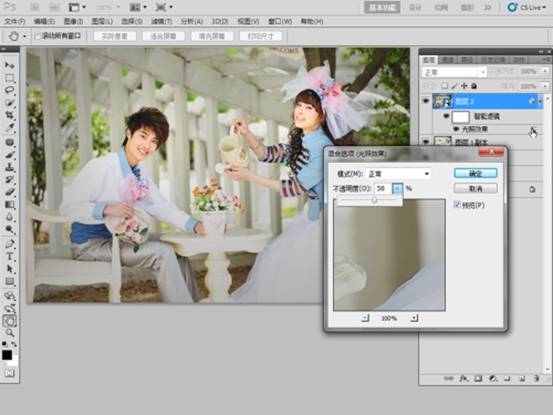Click the add layer style fx icon
The height and width of the screenshot is (415, 553).
click(463, 378)
